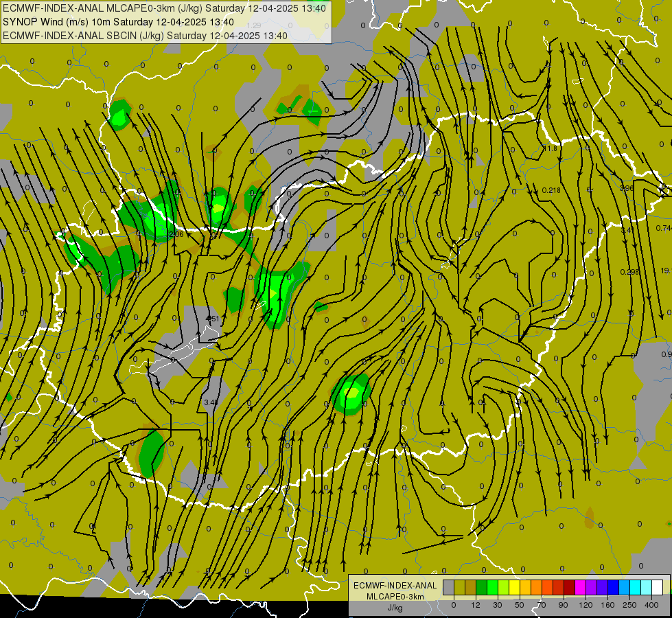The width and height of the screenshot is (672, 618).
Task: Click the 250 tick label on the legend
Action: click(x=629, y=605)
